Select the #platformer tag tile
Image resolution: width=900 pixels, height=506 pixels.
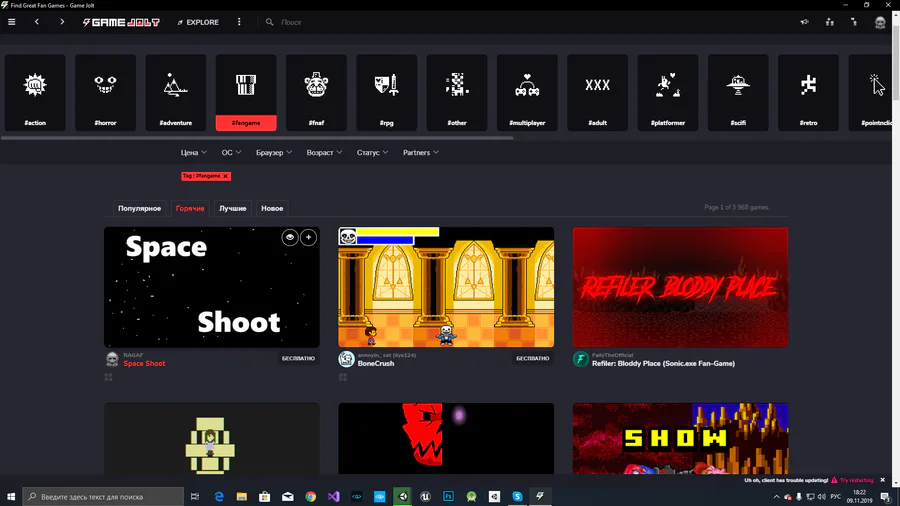click(668, 92)
